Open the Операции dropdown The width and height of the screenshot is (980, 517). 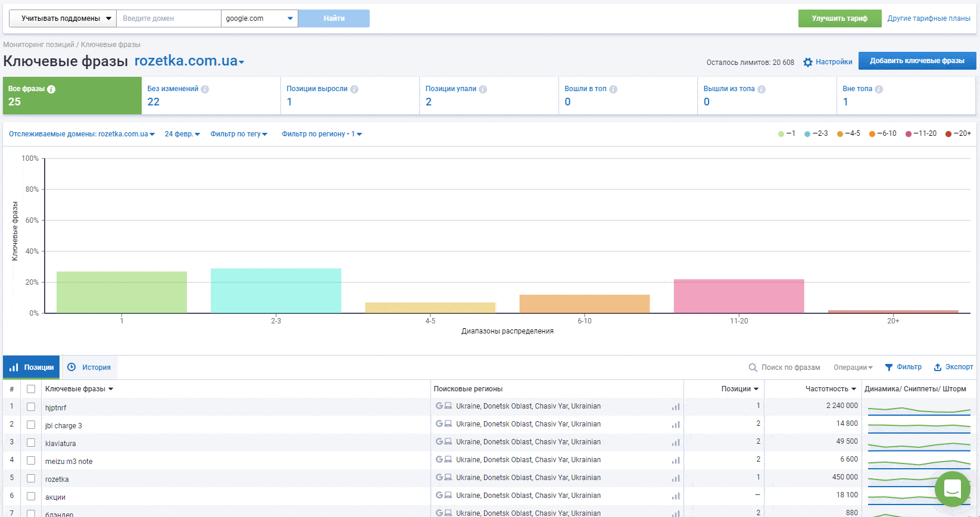[853, 367]
